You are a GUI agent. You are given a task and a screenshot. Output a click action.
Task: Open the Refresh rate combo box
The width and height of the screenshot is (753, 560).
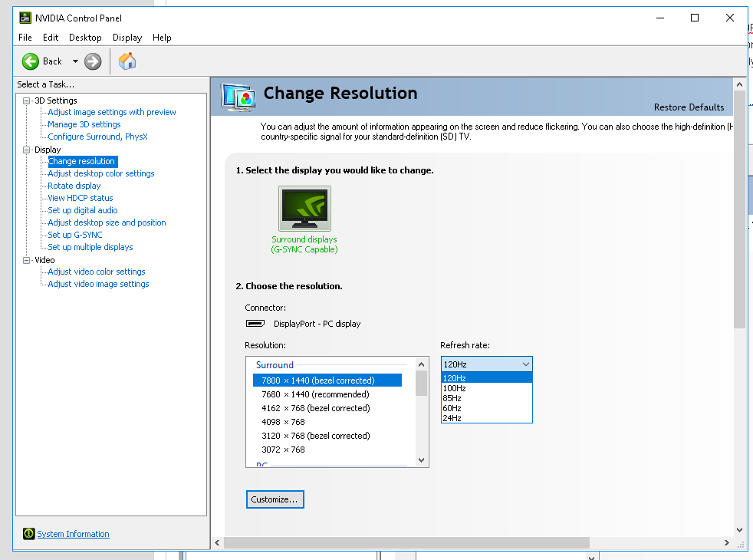click(x=486, y=364)
